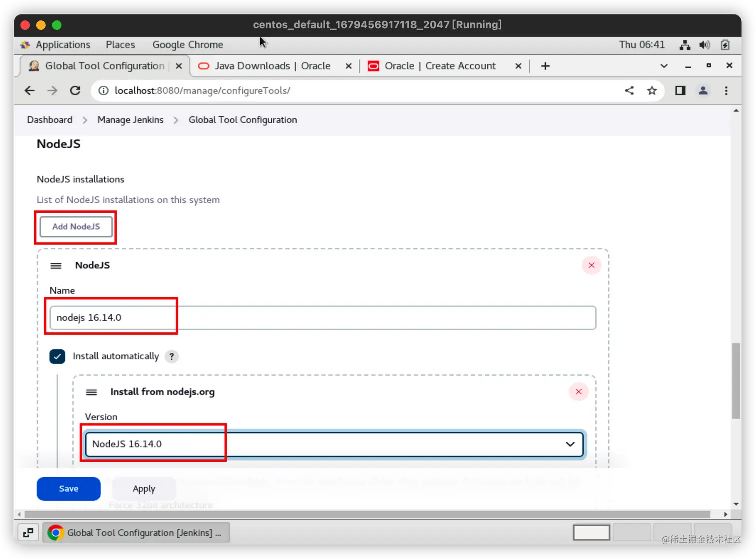Reload the Jenkins page
This screenshot has width=756, height=559.
click(75, 90)
